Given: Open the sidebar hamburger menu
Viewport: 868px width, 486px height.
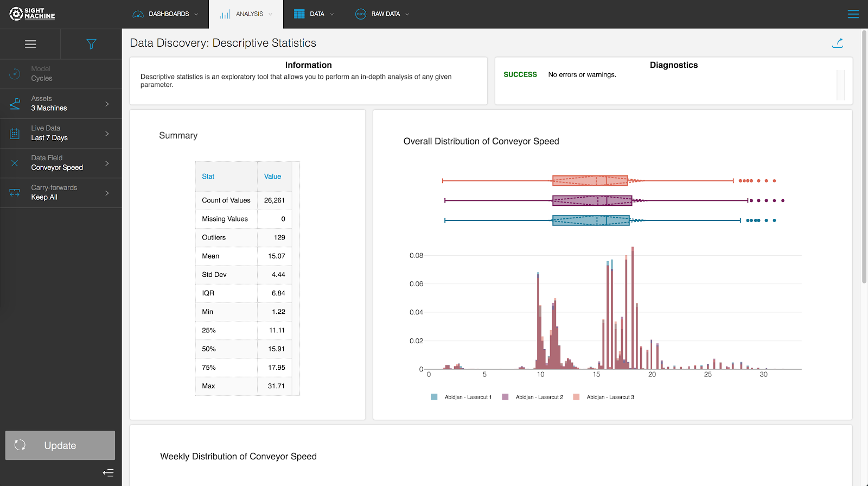Looking at the screenshot, I should 30,45.
